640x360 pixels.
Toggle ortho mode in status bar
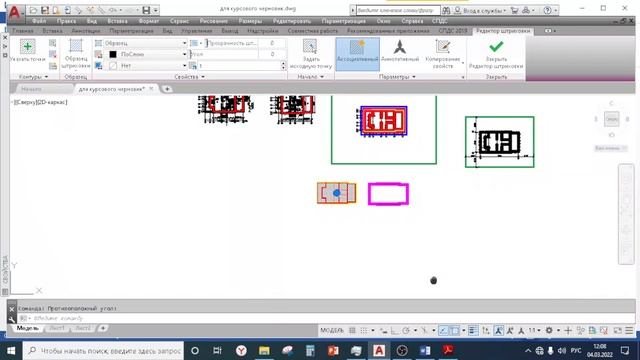point(394,330)
